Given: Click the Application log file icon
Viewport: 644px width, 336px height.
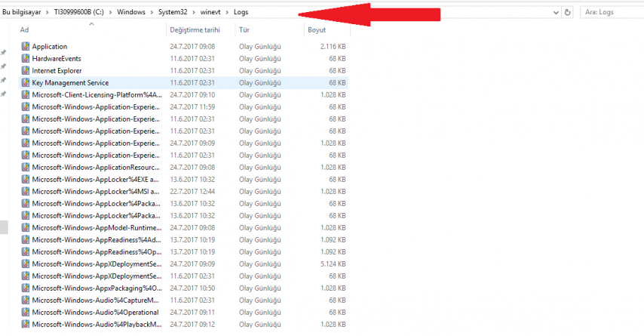Looking at the screenshot, I should click(x=26, y=47).
